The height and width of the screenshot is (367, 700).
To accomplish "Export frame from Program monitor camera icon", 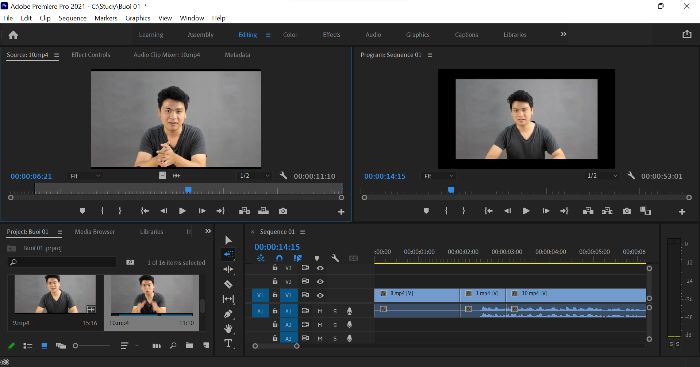I will (627, 211).
